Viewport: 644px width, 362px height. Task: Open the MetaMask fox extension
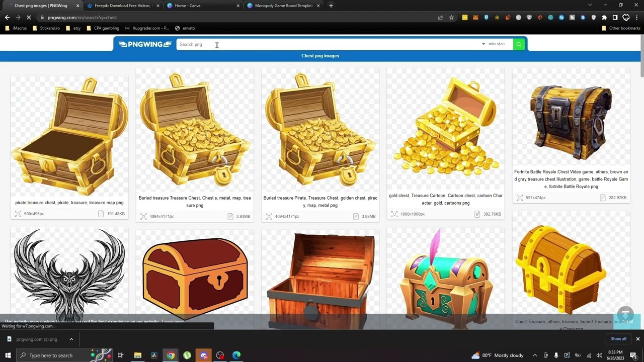[475, 18]
